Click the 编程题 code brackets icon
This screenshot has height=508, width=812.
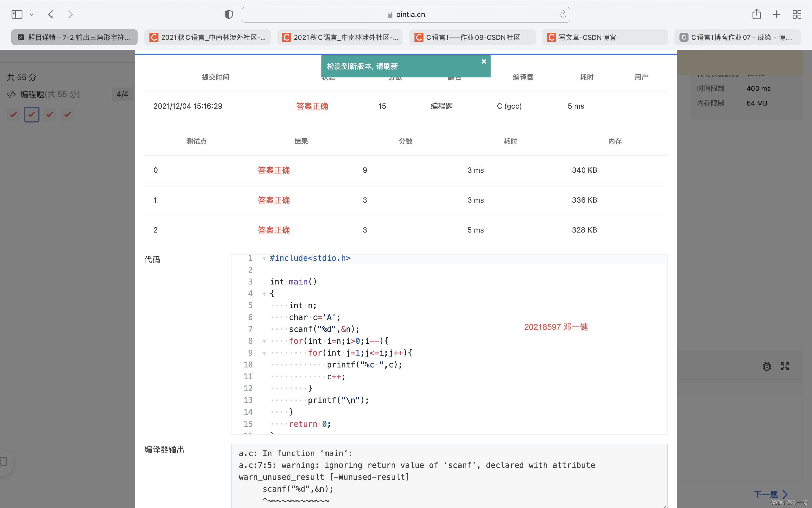point(11,95)
